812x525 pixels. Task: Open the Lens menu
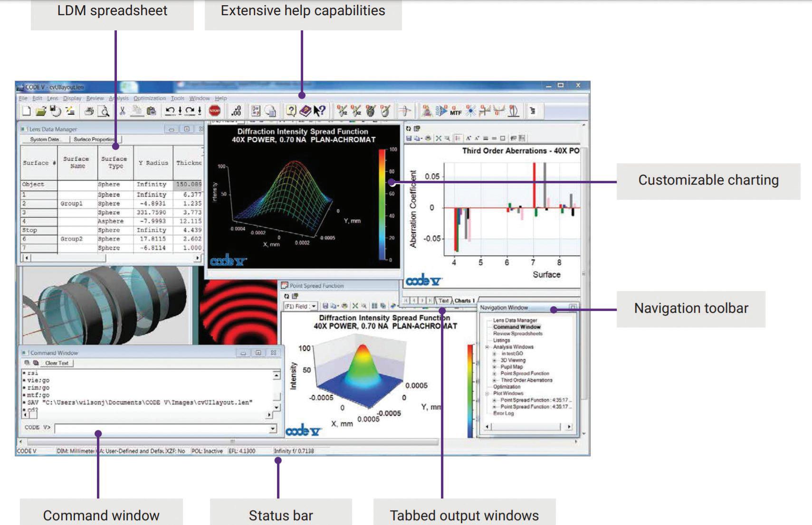pos(52,98)
